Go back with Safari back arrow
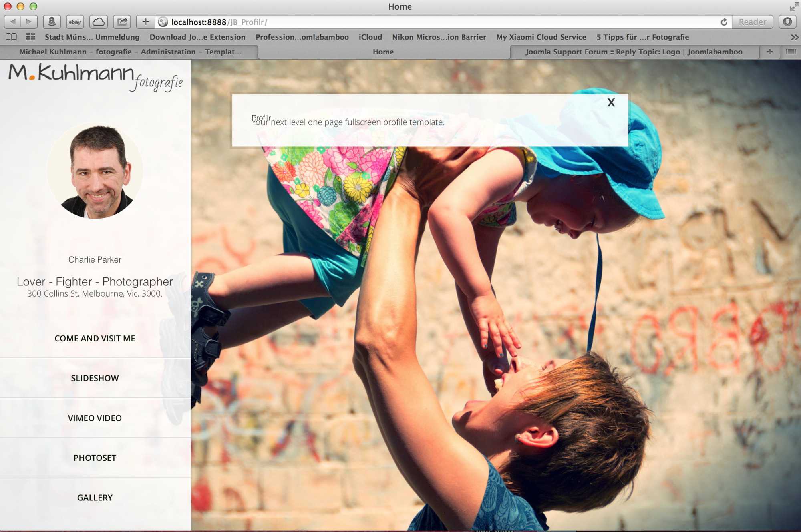 coord(13,22)
